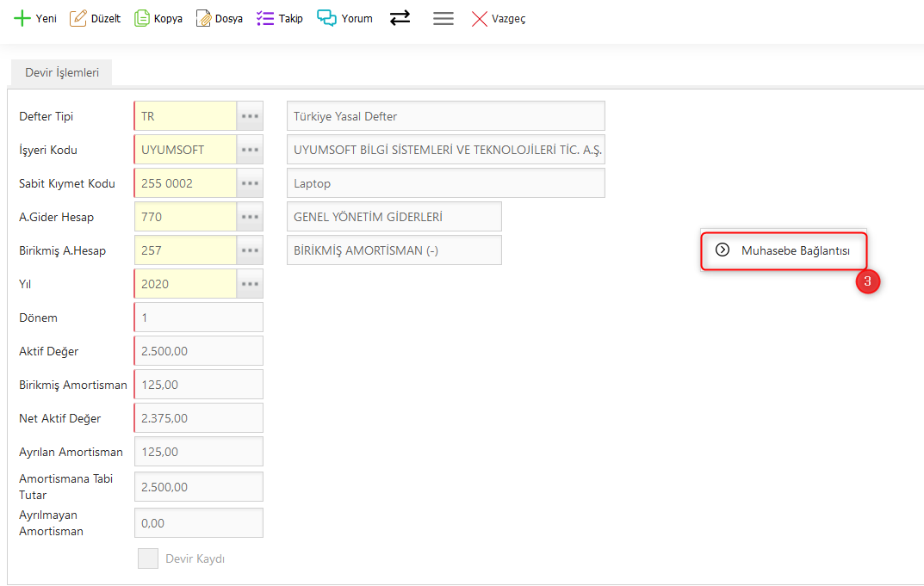Open the Dosya file attachment icon

point(204,18)
